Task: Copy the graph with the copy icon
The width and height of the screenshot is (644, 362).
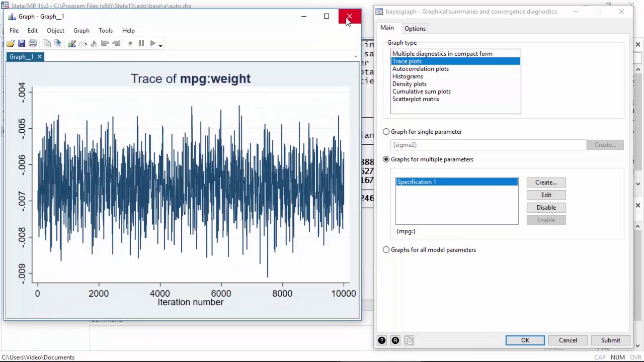Action: [46, 44]
